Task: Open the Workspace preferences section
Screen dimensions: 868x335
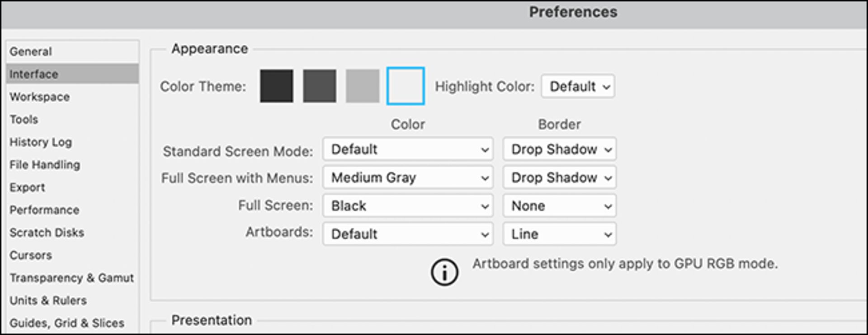Action: coord(40,97)
